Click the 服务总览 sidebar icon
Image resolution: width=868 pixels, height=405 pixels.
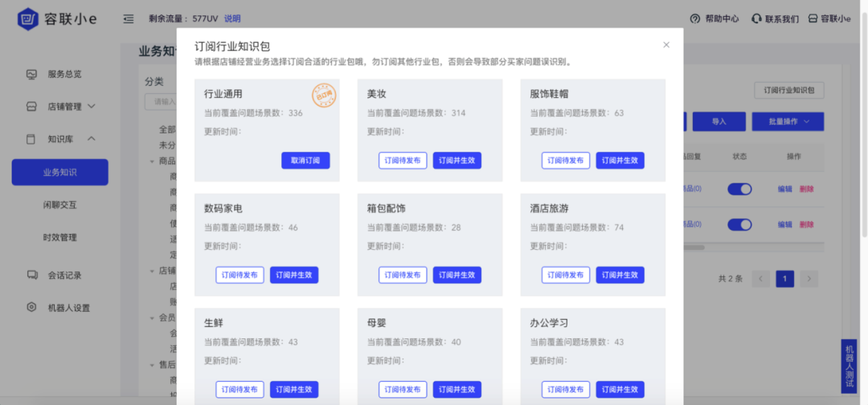pos(31,74)
